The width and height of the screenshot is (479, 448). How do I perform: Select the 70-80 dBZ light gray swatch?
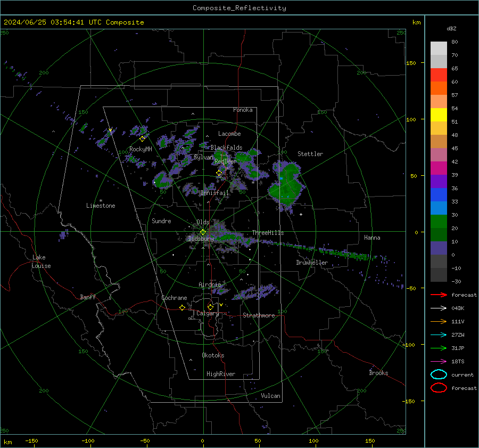[439, 48]
